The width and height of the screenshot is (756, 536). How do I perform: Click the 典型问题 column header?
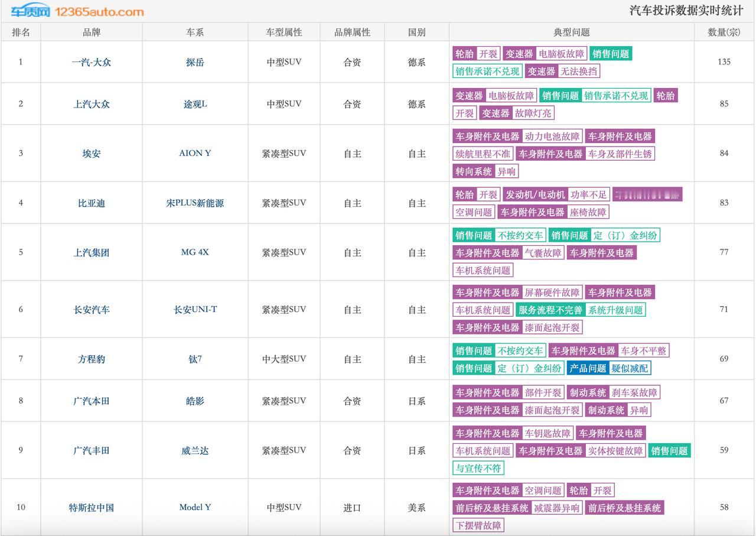(571, 32)
